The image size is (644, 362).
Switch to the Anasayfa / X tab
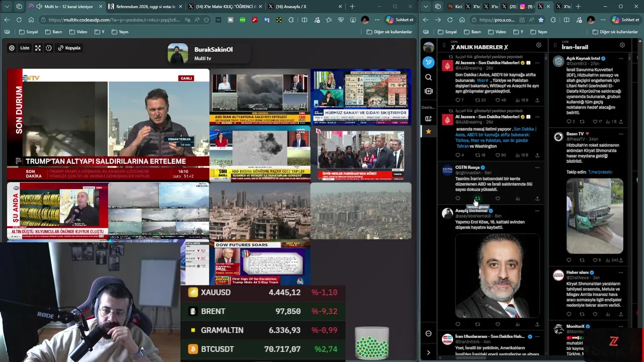304,7
